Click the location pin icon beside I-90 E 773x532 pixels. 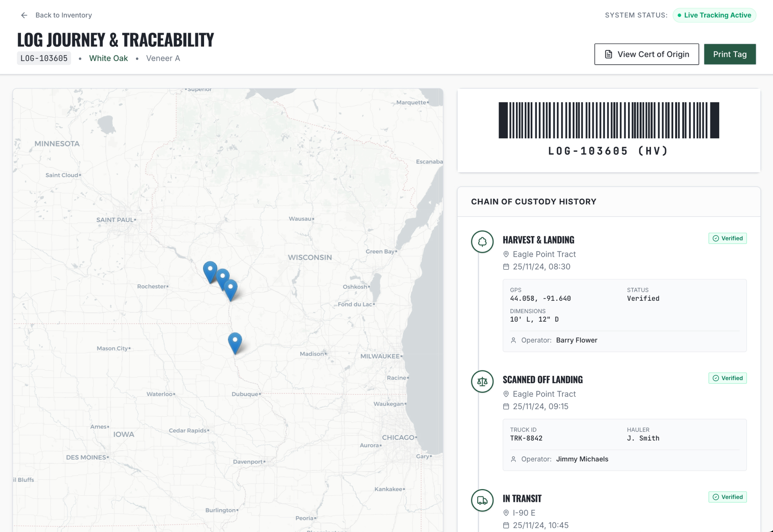point(506,513)
